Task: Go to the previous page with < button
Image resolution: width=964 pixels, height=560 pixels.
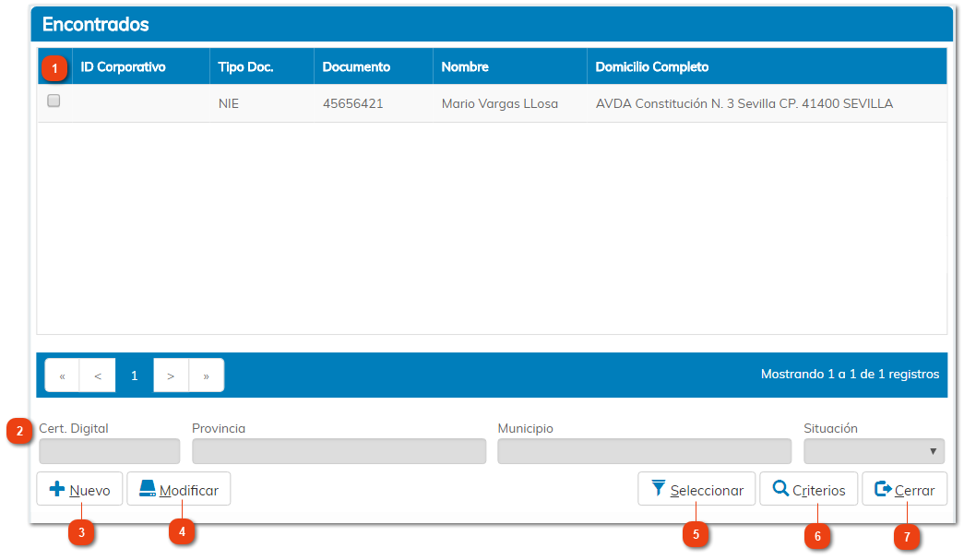Action: pyautogui.click(x=98, y=375)
